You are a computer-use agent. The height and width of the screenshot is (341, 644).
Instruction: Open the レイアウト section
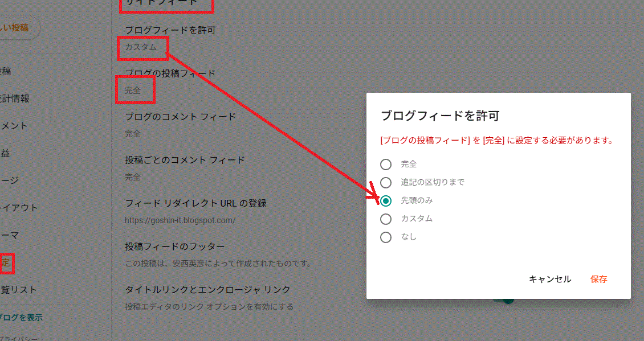click(14, 208)
